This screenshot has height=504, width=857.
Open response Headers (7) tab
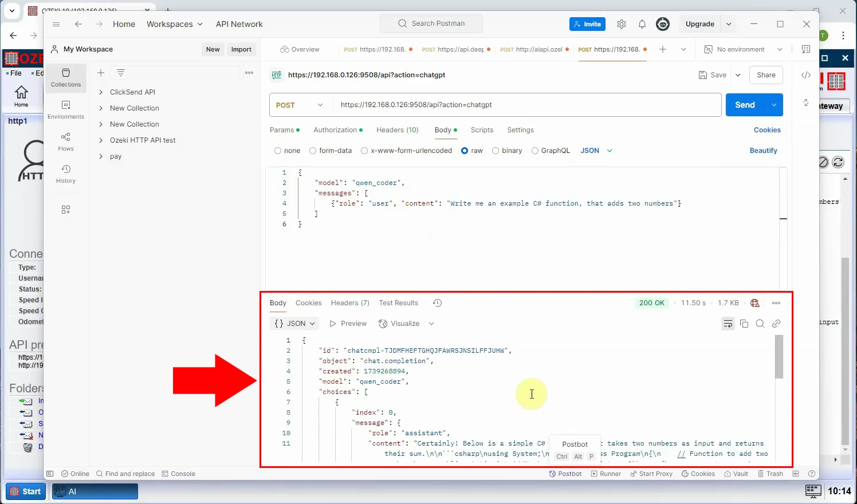tap(350, 303)
